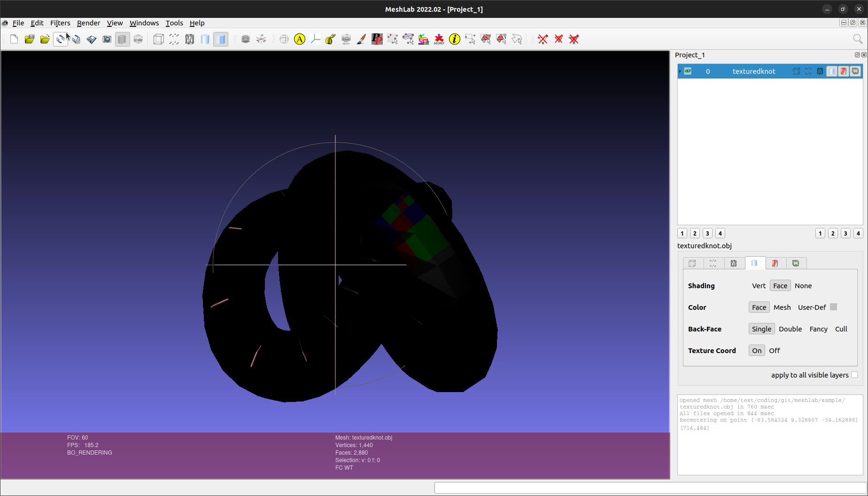The height and width of the screenshot is (496, 868).
Task: Open the search magnifier at top right
Action: point(858,39)
